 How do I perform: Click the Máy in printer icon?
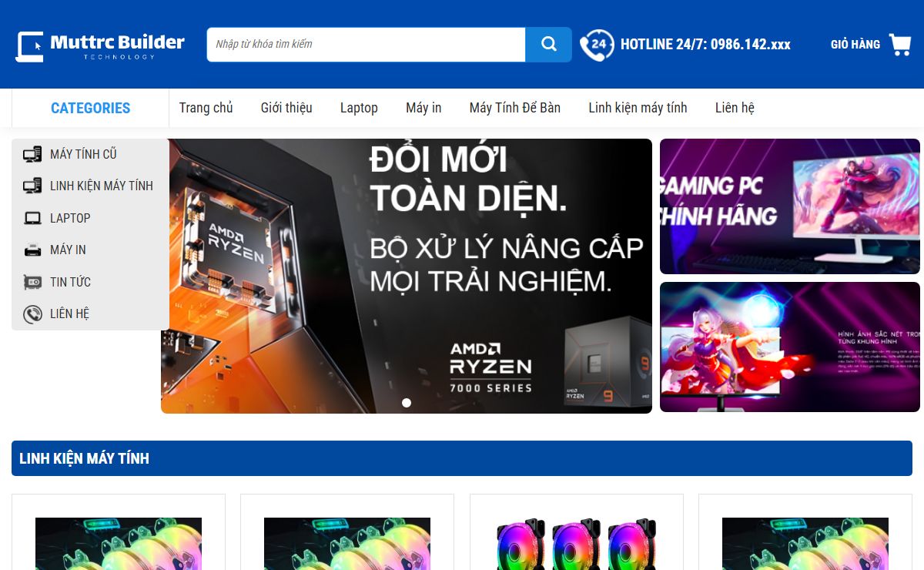32,250
